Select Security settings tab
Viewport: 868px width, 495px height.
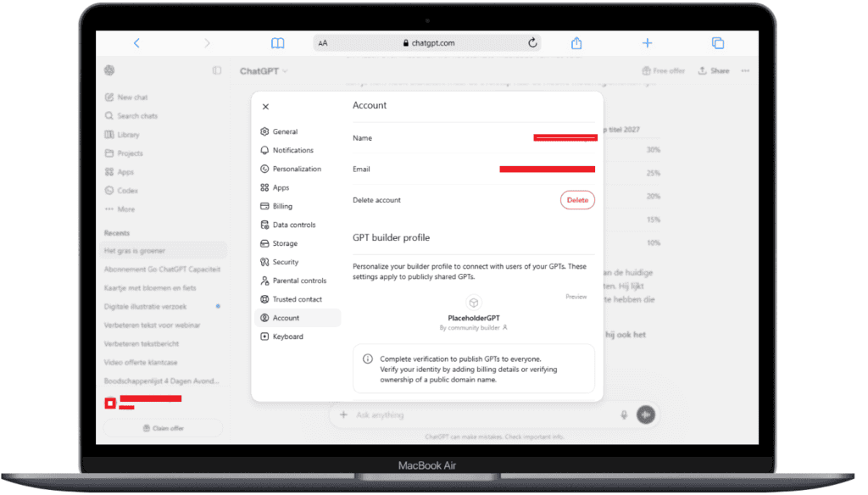click(298, 263)
